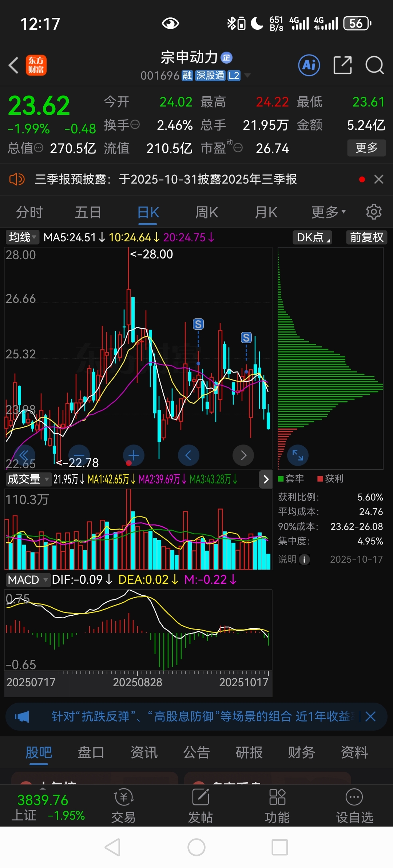Close the promo banner with X
This screenshot has height=868, width=393.
[370, 716]
